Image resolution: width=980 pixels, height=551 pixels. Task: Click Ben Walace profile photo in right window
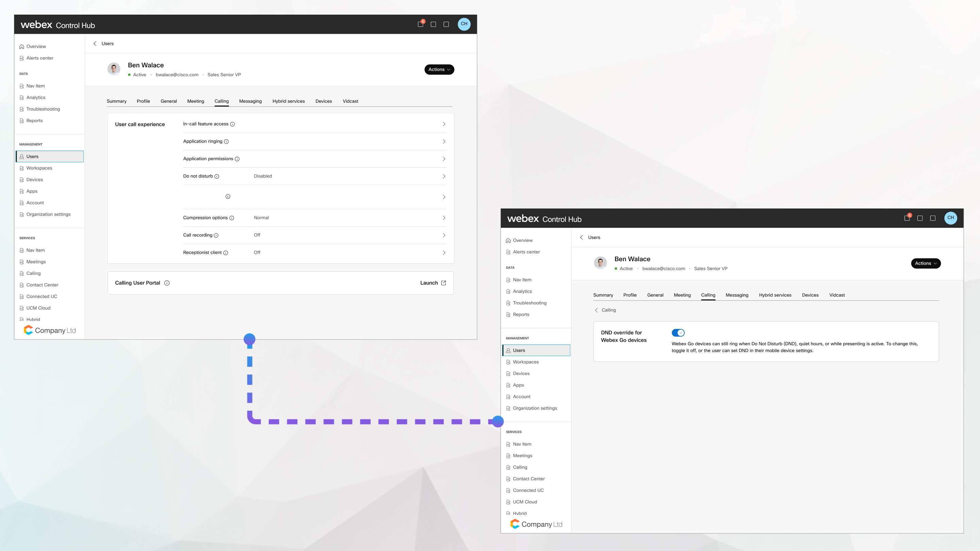click(x=600, y=263)
